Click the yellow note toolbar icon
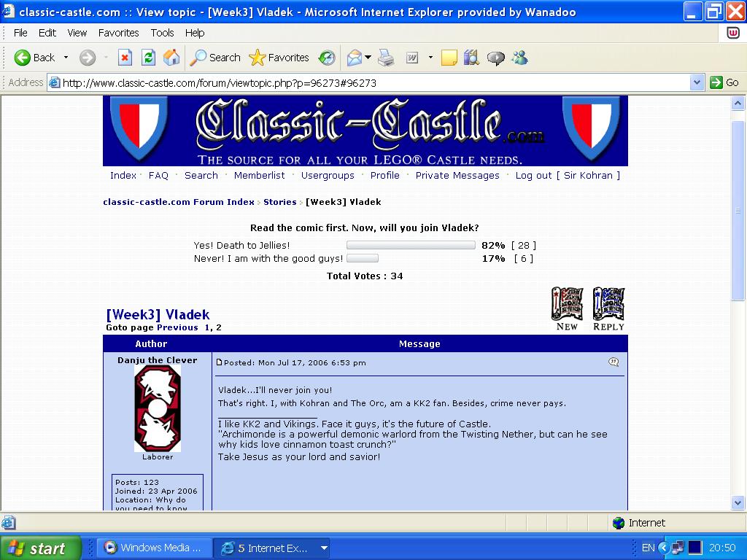747x560 pixels. tap(449, 58)
